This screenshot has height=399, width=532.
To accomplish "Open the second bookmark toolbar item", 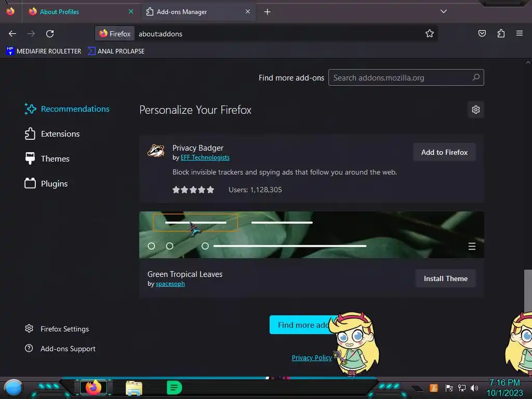I will (116, 51).
